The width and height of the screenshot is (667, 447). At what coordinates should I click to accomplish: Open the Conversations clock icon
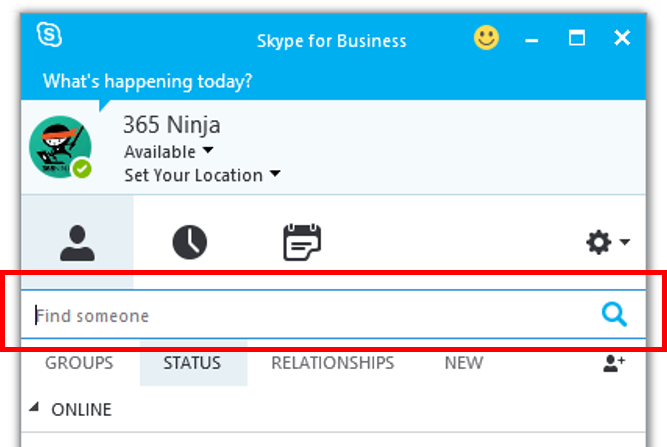(190, 242)
